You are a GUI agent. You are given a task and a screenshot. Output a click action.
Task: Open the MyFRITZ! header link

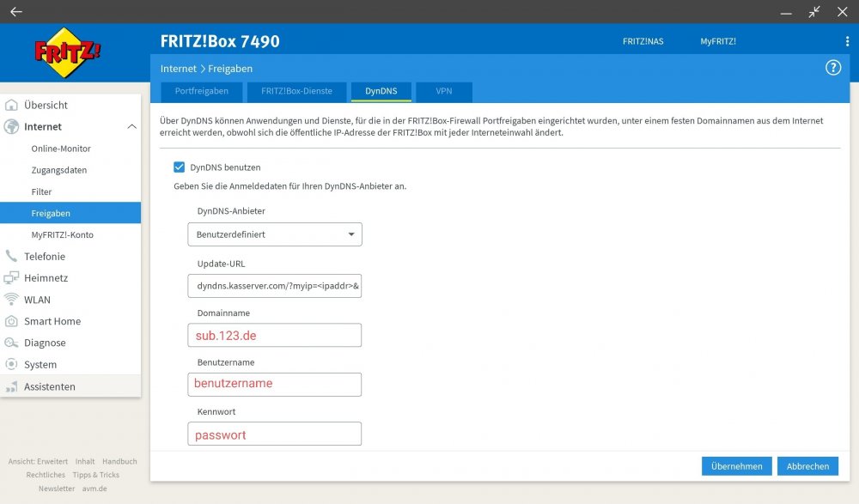coord(717,41)
